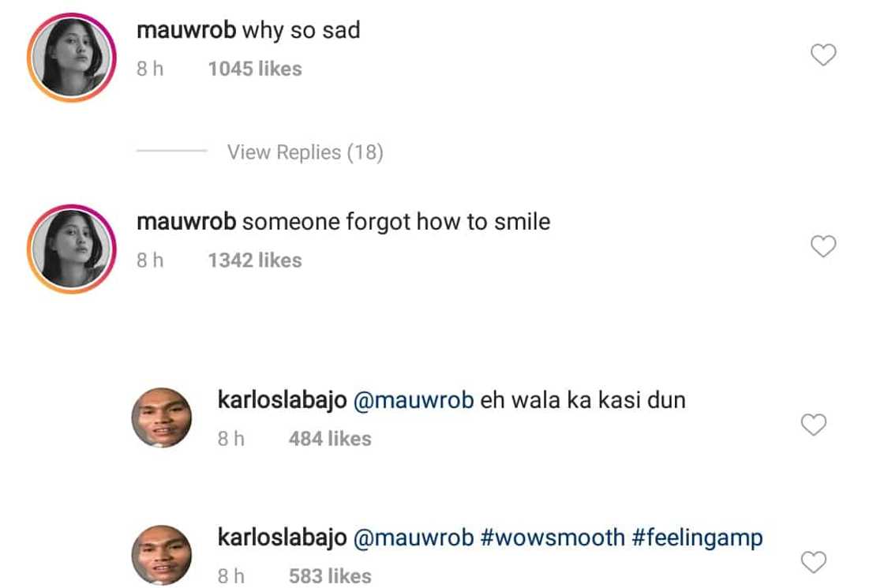This screenshot has width=884, height=588.
Task: View the 1342 likes list
Action: pos(255,260)
